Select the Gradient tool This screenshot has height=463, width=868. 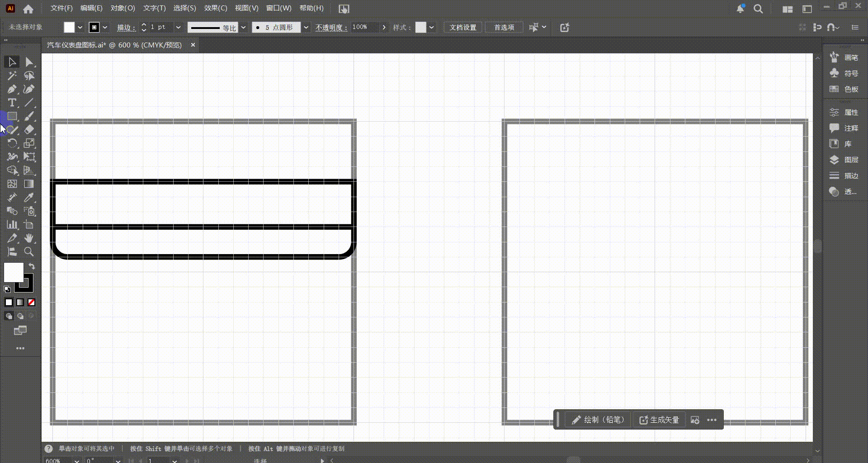point(29,184)
